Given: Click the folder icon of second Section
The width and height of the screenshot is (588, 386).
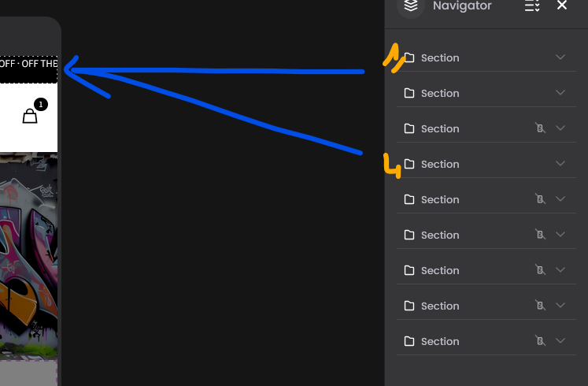Looking at the screenshot, I should tap(409, 93).
